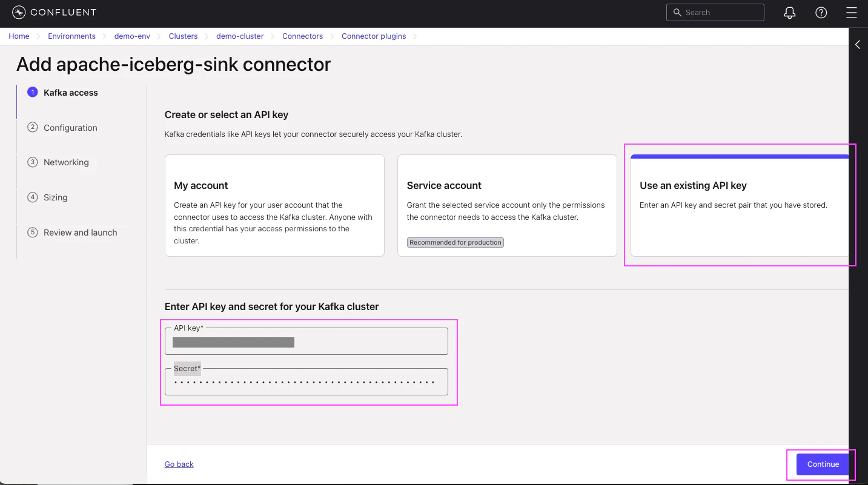868x485 pixels.
Task: Expand the collapsed right side panel
Action: coord(858,44)
